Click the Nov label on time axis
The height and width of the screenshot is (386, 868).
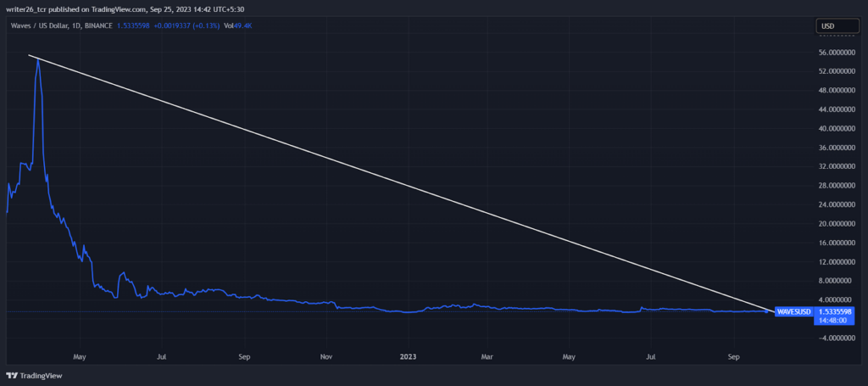[326, 356]
